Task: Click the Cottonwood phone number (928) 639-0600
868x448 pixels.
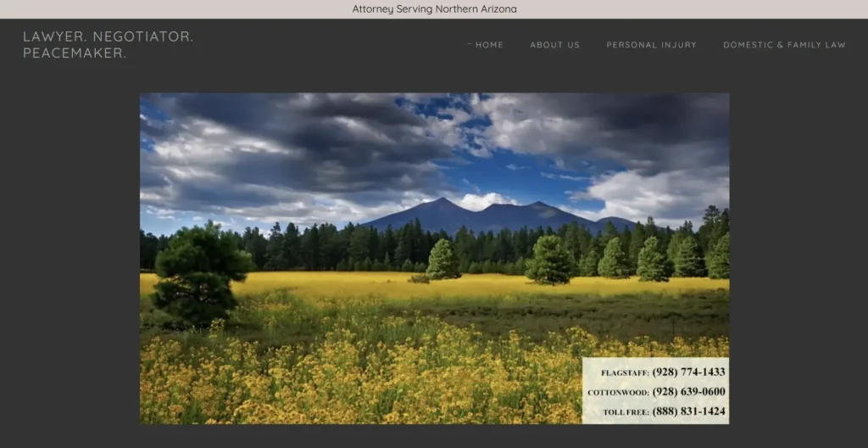Action: [688, 391]
